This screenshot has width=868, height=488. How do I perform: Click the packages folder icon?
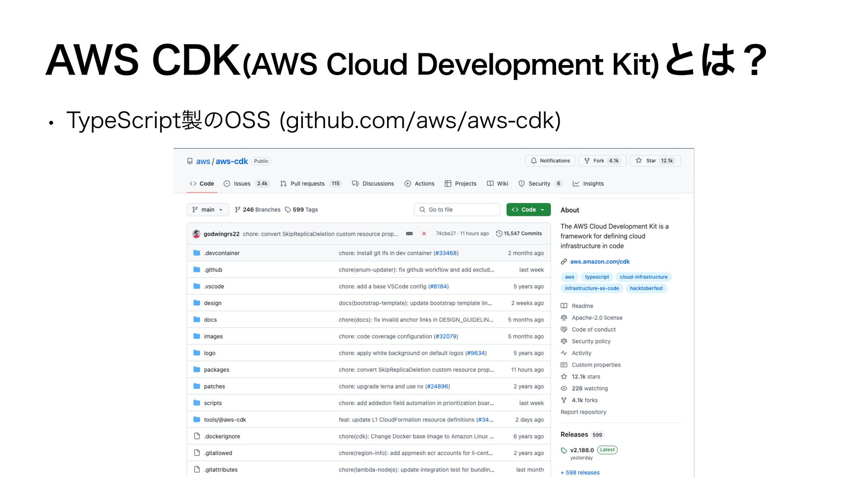[x=197, y=370]
